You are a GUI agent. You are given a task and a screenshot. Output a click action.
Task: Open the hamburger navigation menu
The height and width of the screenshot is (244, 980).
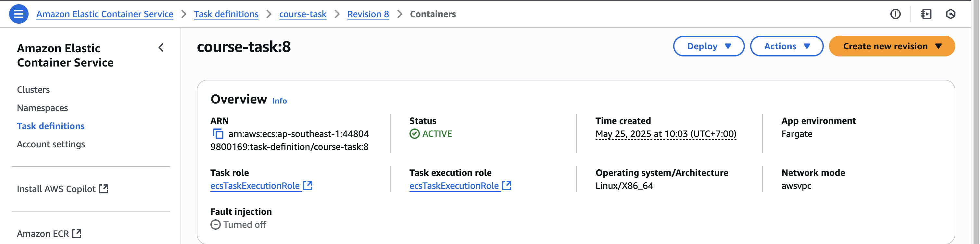[x=19, y=14]
